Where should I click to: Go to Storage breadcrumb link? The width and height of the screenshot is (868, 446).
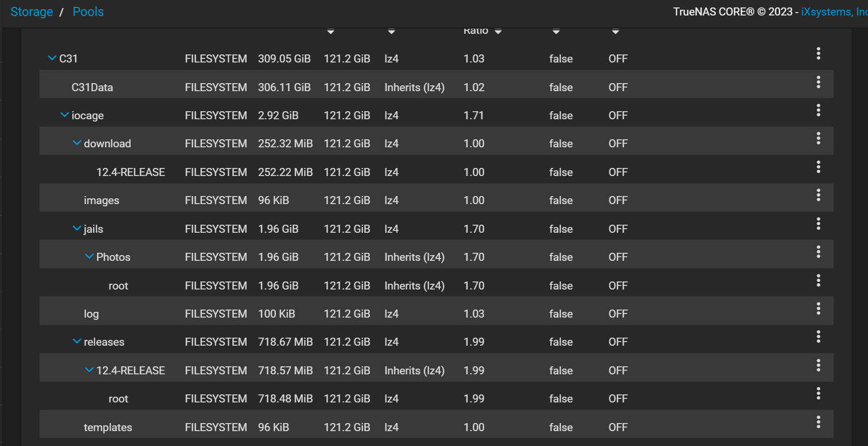click(x=32, y=11)
